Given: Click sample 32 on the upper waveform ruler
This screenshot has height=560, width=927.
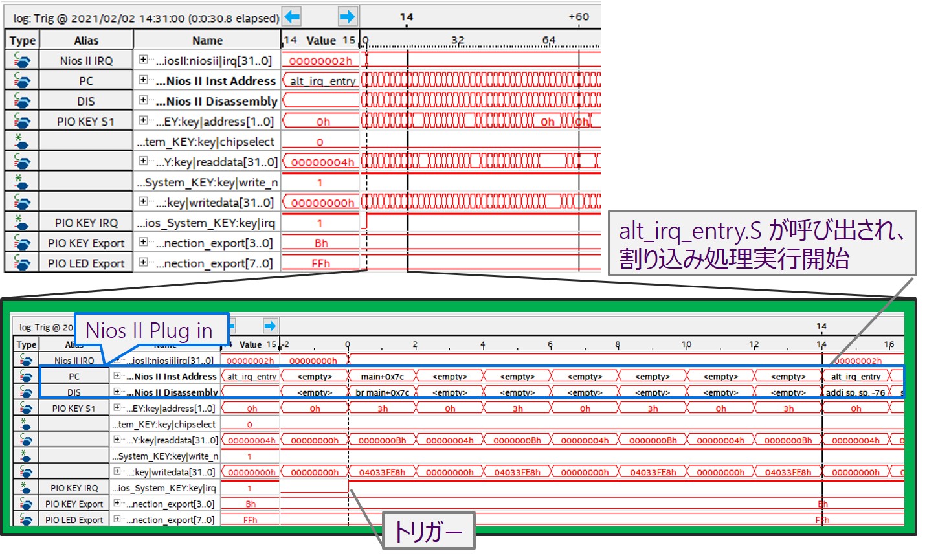Looking at the screenshot, I should coord(458,39).
